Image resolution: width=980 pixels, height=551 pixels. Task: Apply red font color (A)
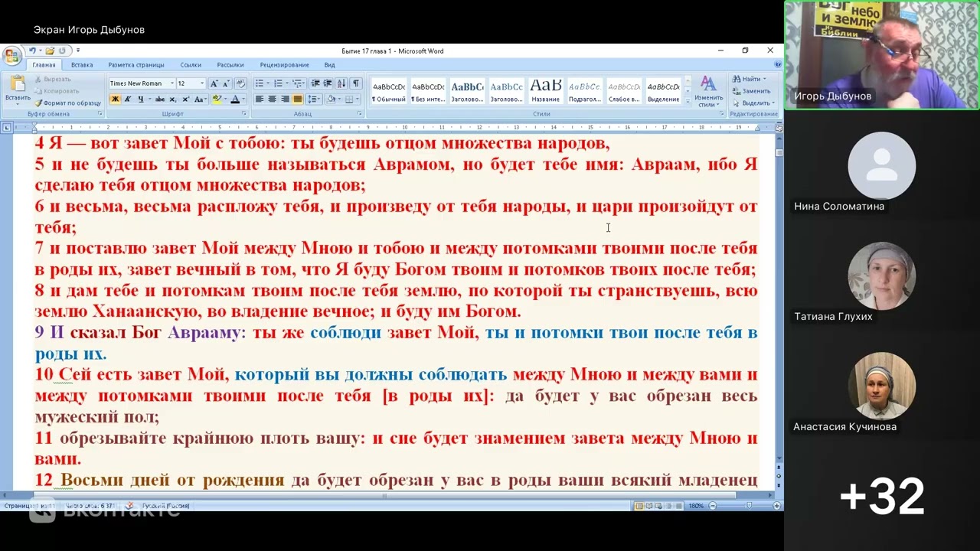(234, 99)
